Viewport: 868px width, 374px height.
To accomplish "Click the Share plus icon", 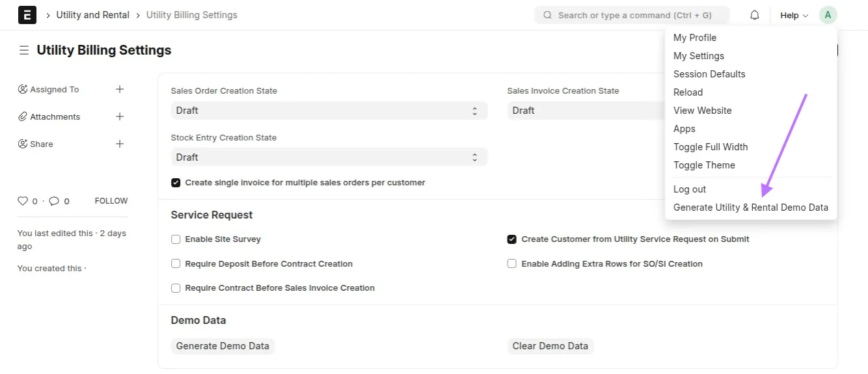I will pos(120,144).
